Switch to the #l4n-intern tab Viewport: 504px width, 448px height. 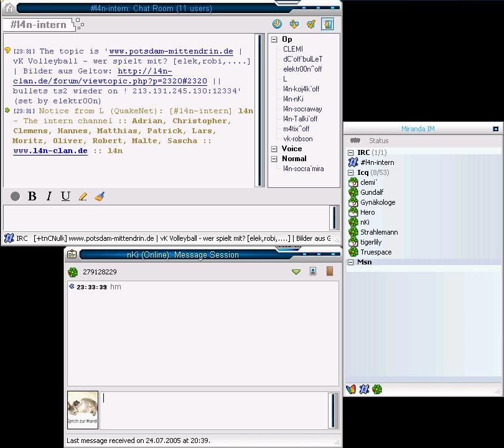click(39, 25)
